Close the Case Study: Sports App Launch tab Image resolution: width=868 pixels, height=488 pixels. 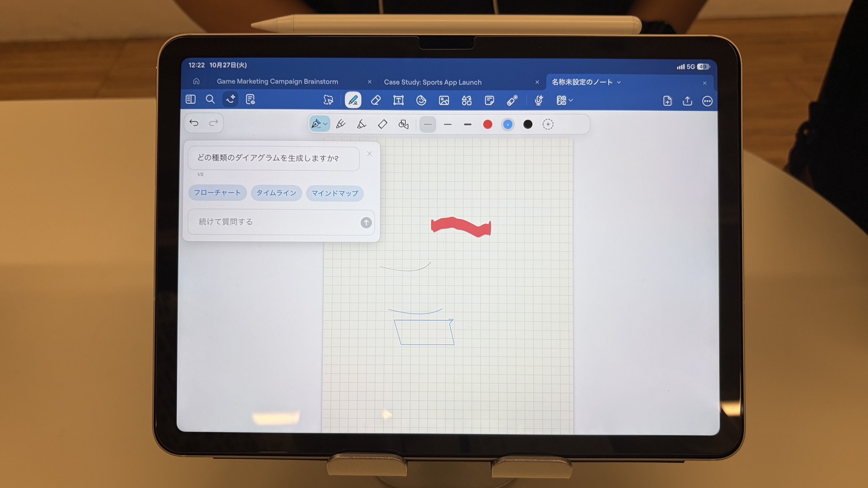[537, 82]
